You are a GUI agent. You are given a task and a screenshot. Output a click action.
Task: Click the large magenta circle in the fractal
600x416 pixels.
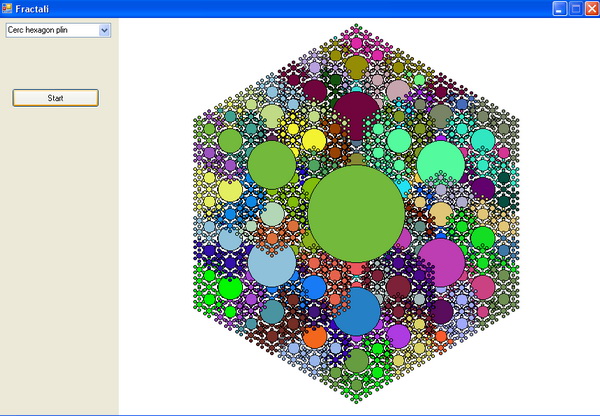441,262
